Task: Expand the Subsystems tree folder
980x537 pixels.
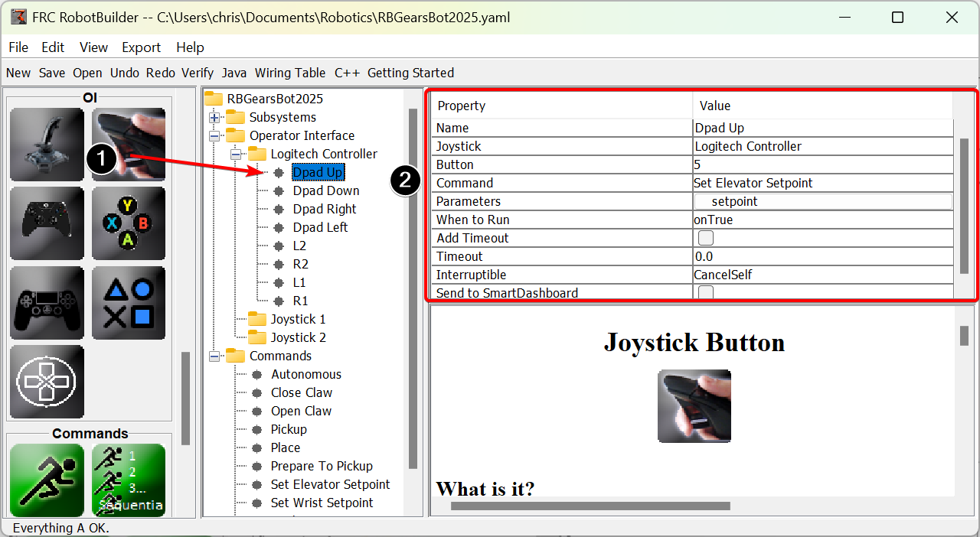Action: point(215,118)
